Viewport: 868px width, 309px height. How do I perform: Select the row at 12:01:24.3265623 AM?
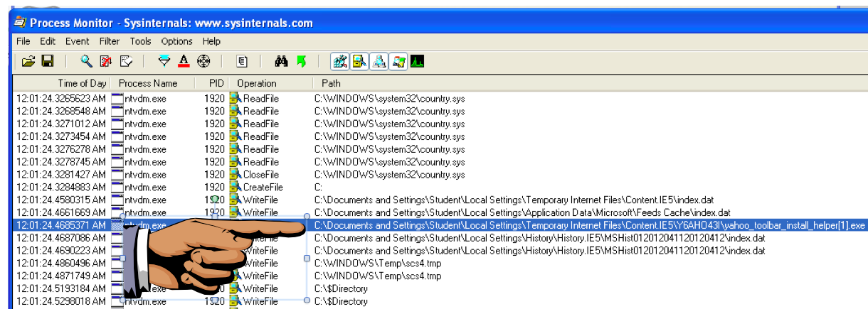click(x=441, y=98)
